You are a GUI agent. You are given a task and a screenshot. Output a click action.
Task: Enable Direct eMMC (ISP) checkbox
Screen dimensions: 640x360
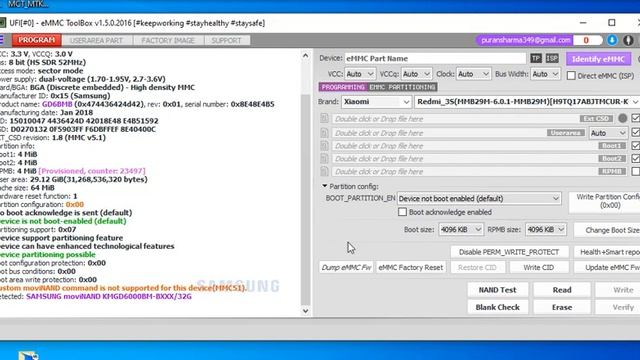[x=571, y=76]
